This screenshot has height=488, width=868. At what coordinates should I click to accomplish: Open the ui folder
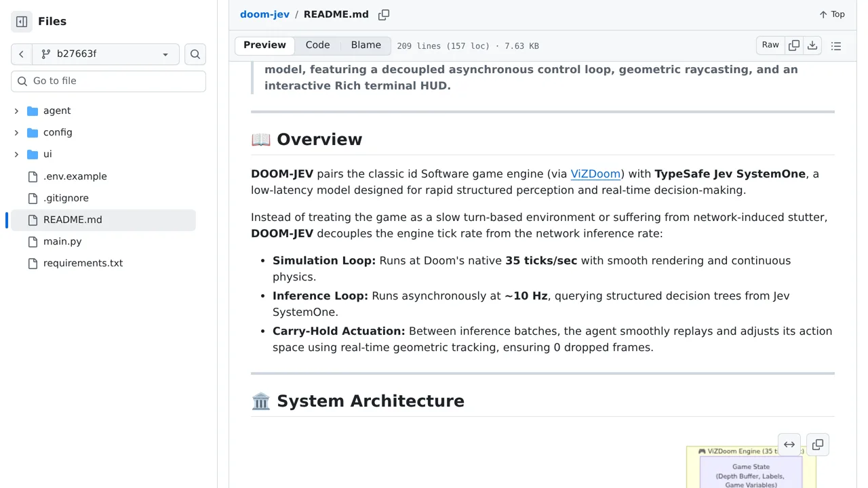pos(47,155)
